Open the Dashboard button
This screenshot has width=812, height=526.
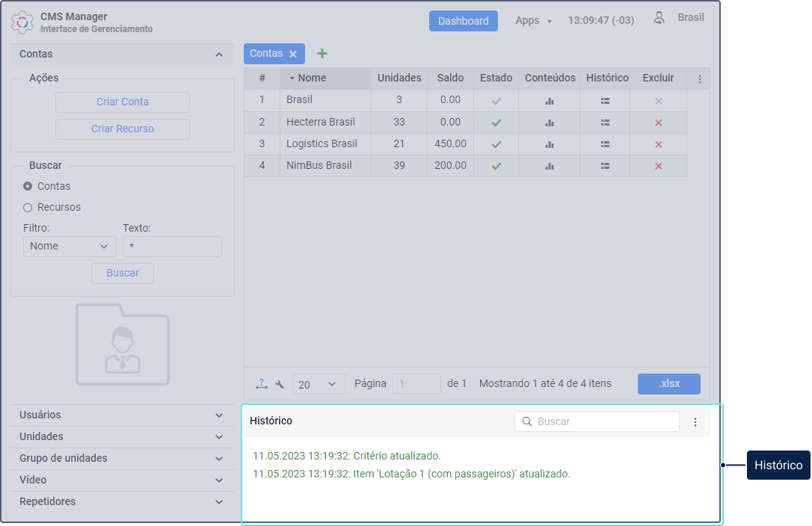tap(464, 21)
